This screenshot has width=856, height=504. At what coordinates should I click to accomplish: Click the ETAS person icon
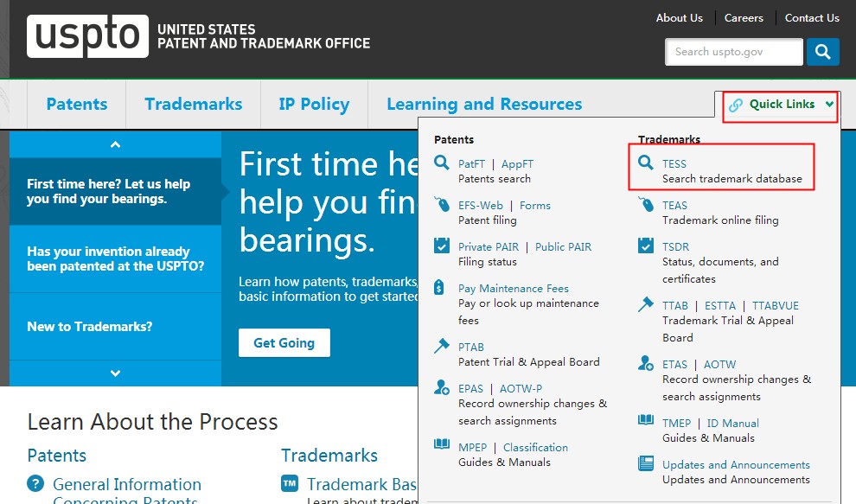coord(646,362)
